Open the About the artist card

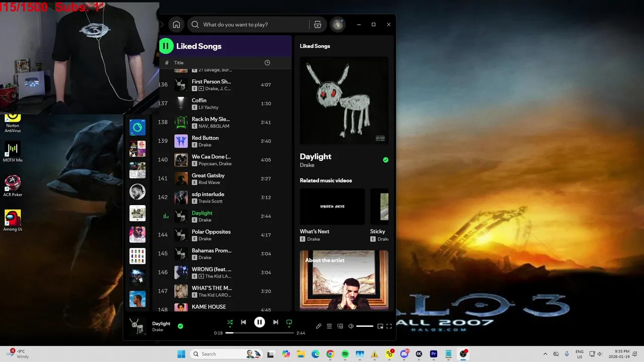tap(344, 280)
